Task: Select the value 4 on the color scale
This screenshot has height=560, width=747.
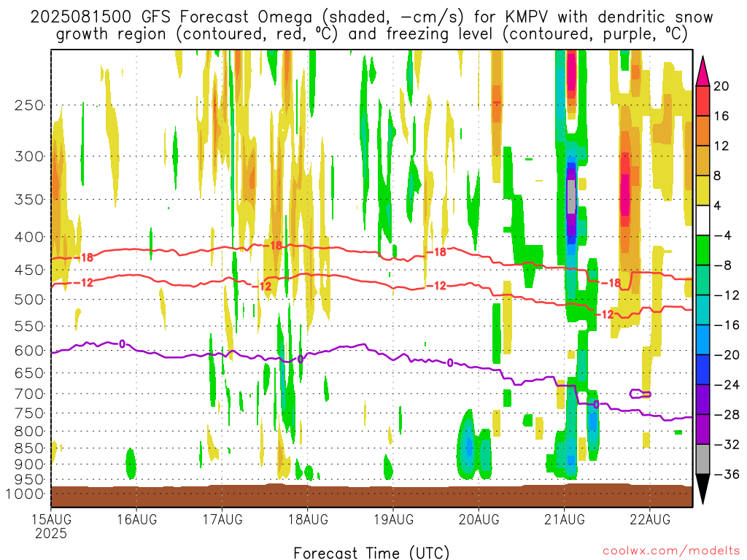Action: (x=718, y=206)
